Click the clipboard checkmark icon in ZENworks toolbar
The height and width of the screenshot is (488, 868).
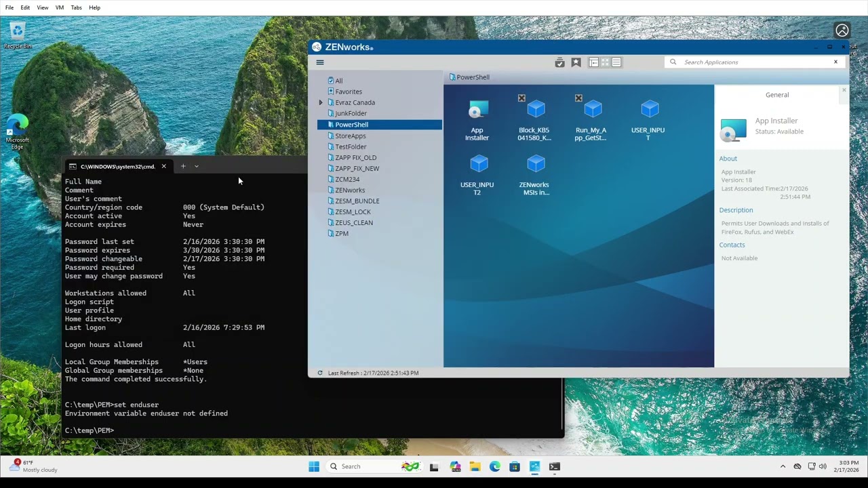click(x=559, y=62)
